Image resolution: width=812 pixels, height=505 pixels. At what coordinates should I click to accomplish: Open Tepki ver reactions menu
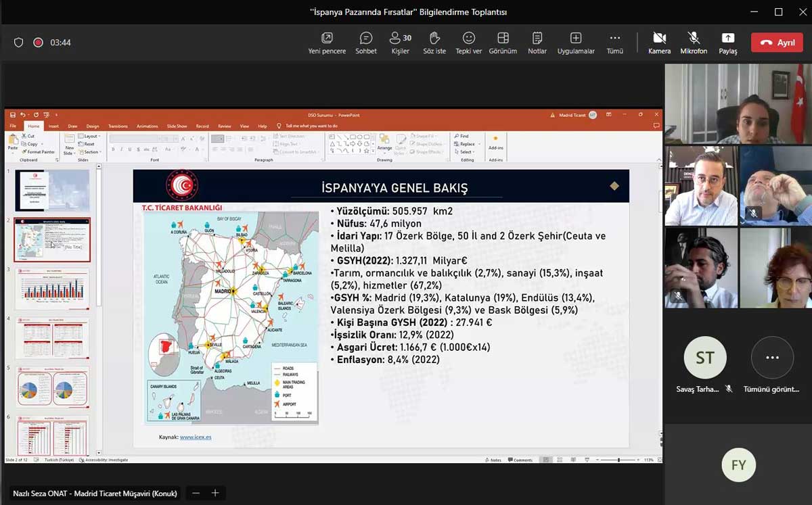(x=468, y=43)
